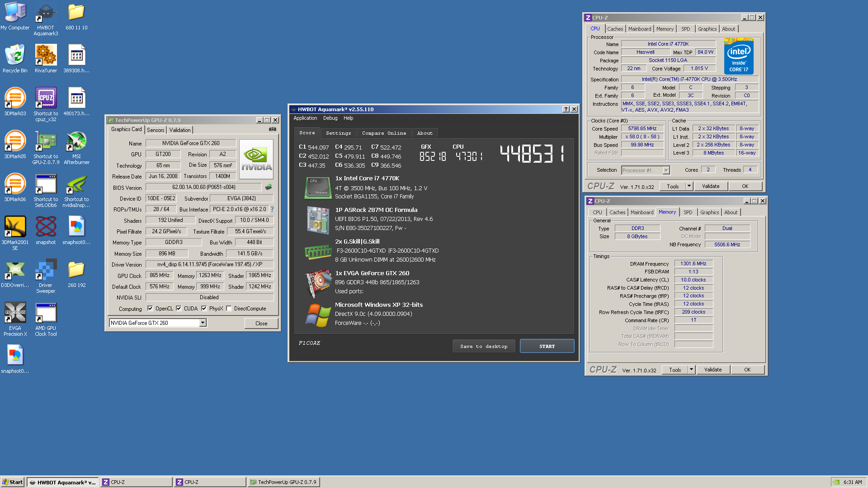Click GPU-Z screenshot camera icon
This screenshot has height=488, width=868.
(273, 129)
